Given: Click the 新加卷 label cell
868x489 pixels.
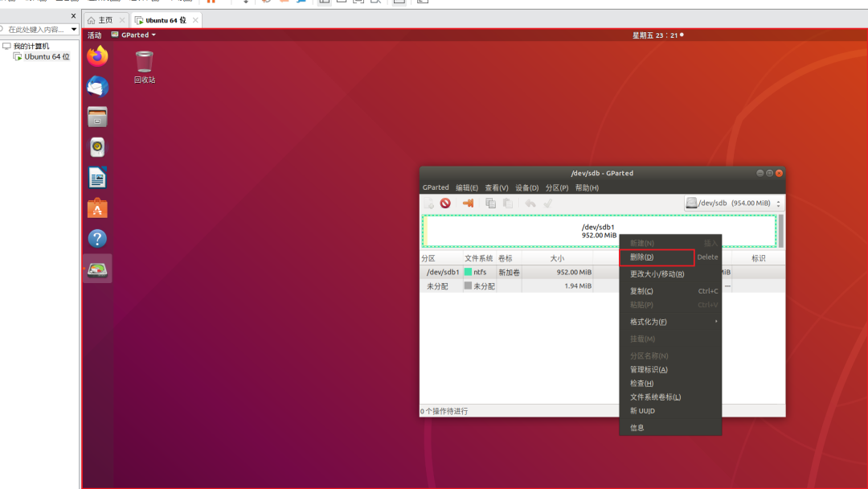Looking at the screenshot, I should [x=510, y=273].
